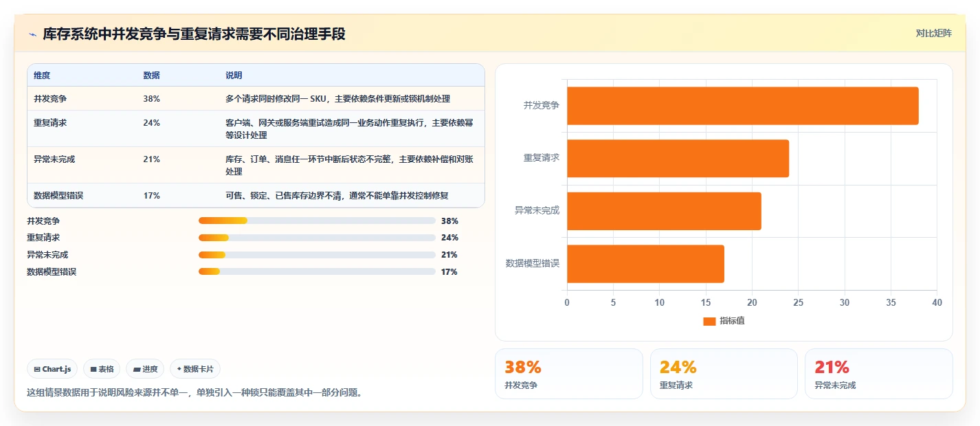Click the main title about 库存系统
The image size is (980, 426).
[194, 34]
